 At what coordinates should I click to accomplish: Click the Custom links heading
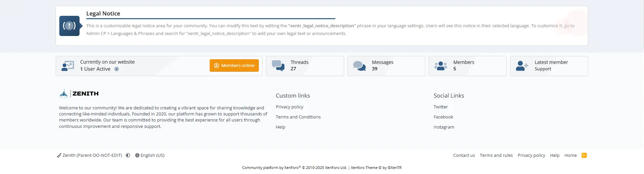[293, 96]
